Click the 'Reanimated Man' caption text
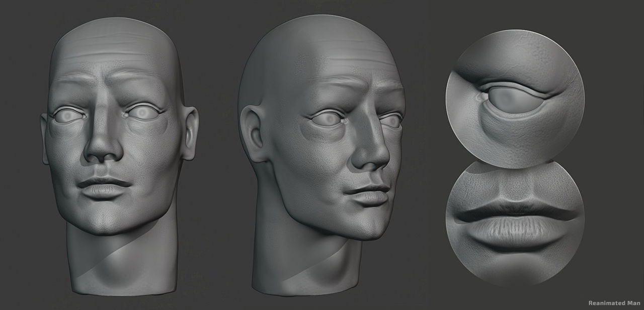 (614, 303)
